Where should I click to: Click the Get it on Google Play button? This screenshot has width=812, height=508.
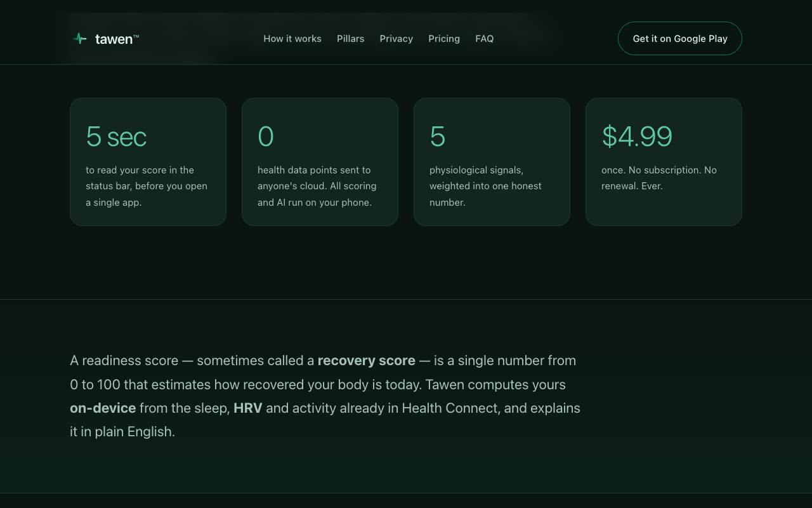[x=680, y=39]
